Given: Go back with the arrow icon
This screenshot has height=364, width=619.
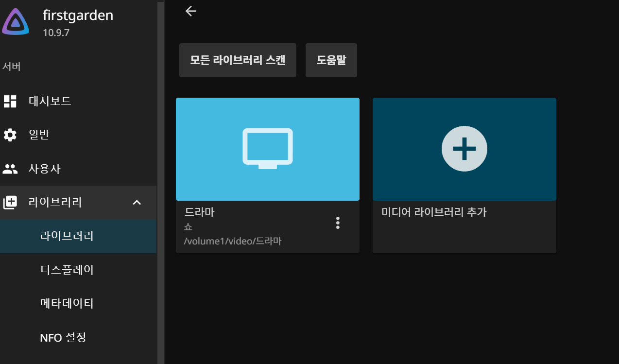Looking at the screenshot, I should coord(191,11).
